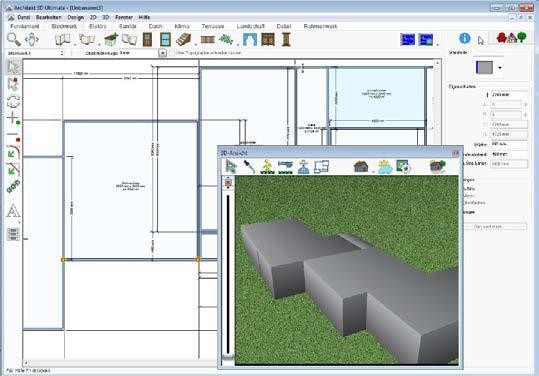Open the Datei menu
Image resolution: width=539 pixels, height=376 pixels.
[x=24, y=17]
